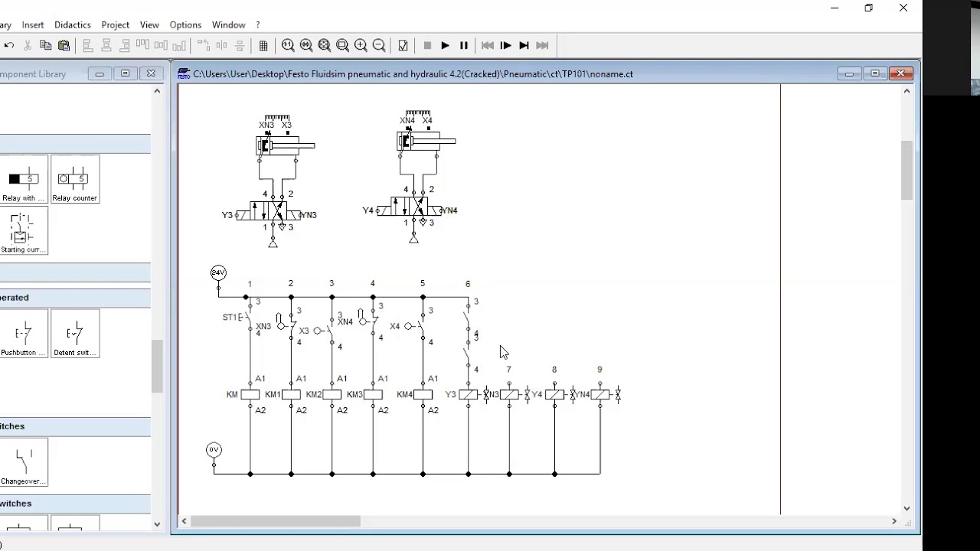
Task: Click the Copy toolbar icon
Action: point(46,46)
